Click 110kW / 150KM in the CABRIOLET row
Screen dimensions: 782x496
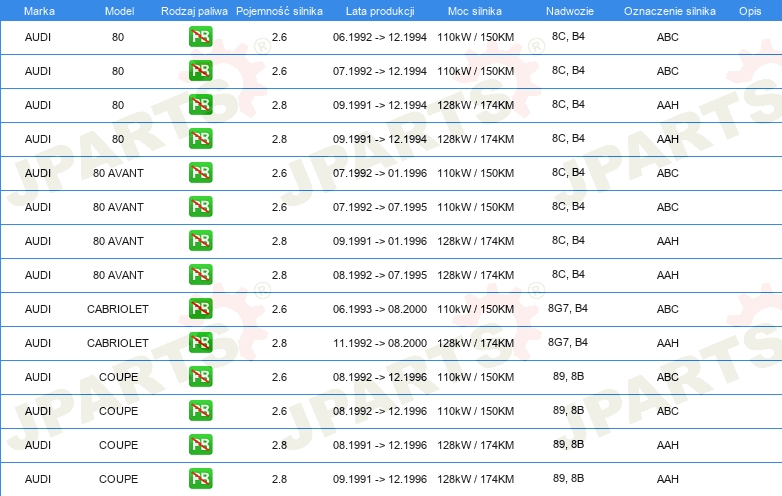[476, 309]
